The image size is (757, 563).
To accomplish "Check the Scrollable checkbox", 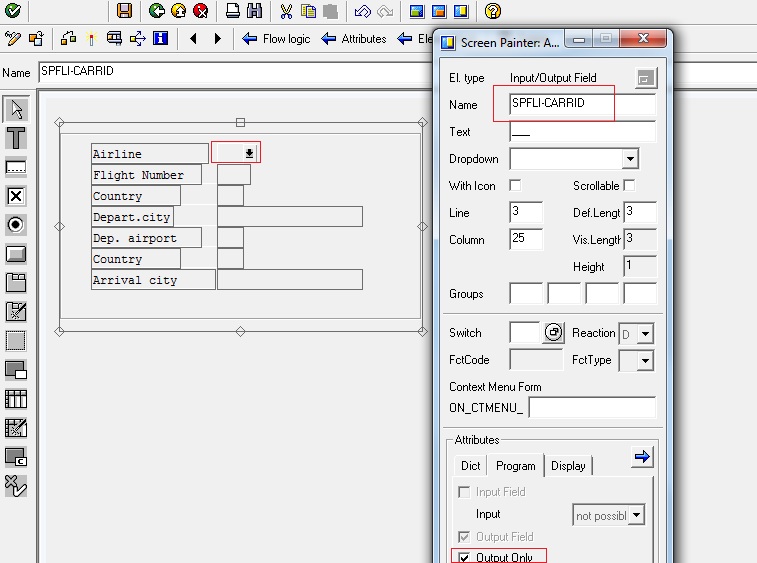I will tap(630, 186).
